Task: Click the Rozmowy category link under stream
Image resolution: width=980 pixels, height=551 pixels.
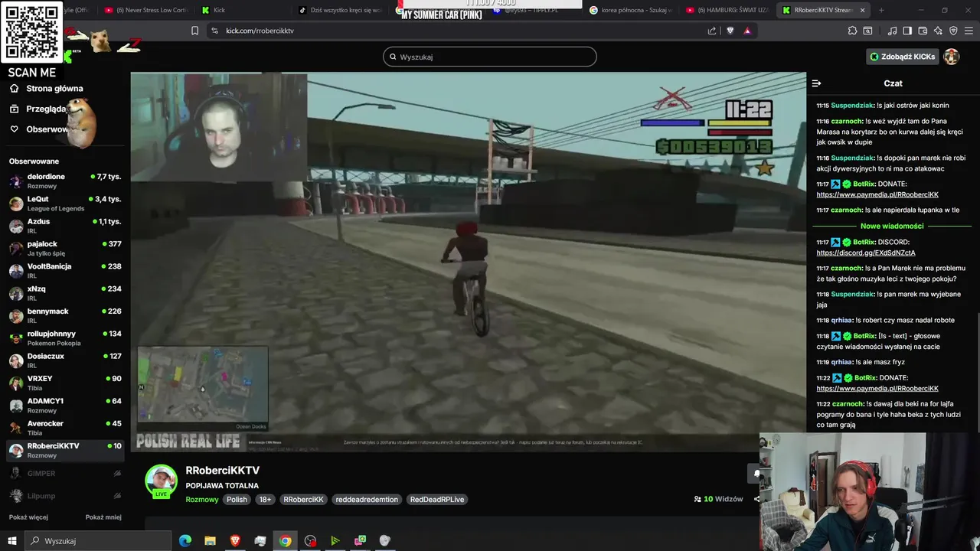Action: coord(202,499)
